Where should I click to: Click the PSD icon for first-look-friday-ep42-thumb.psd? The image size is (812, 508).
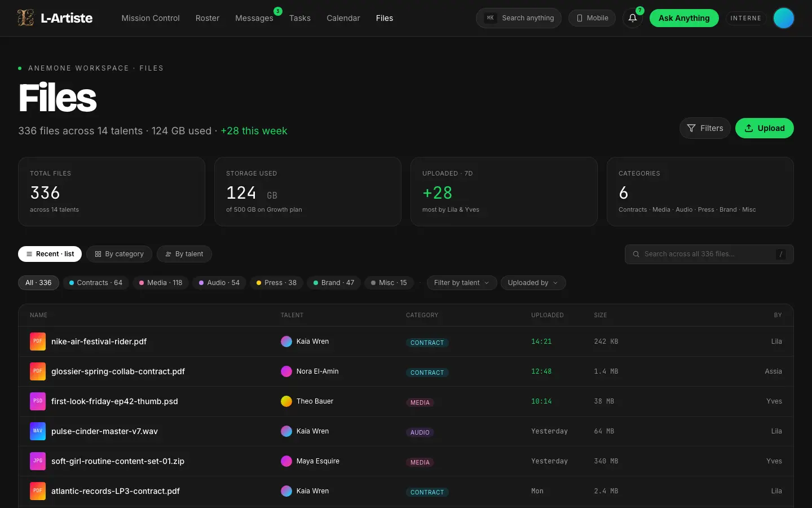pos(38,401)
